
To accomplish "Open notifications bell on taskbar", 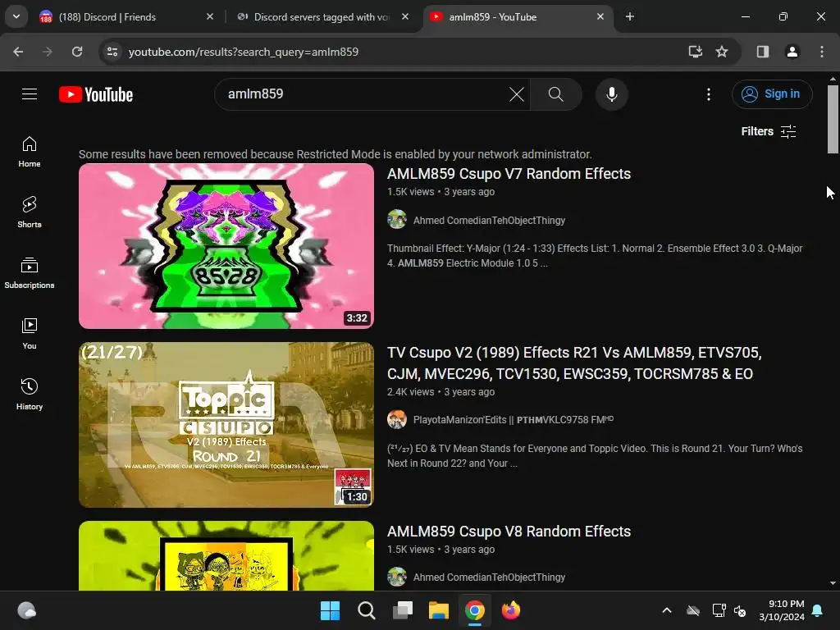I will click(818, 610).
